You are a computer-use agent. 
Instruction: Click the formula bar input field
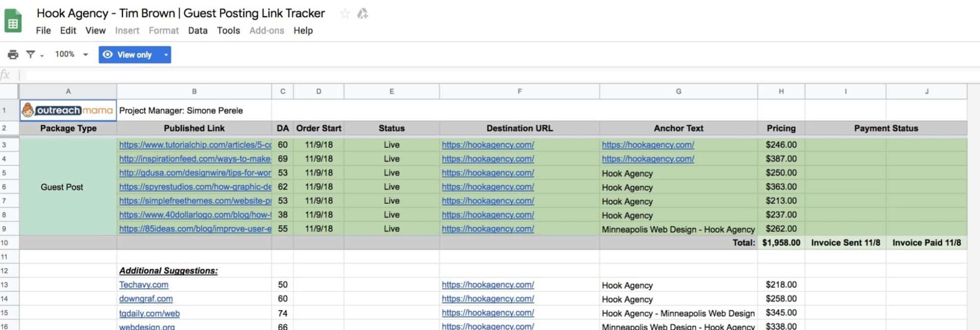pos(490,75)
